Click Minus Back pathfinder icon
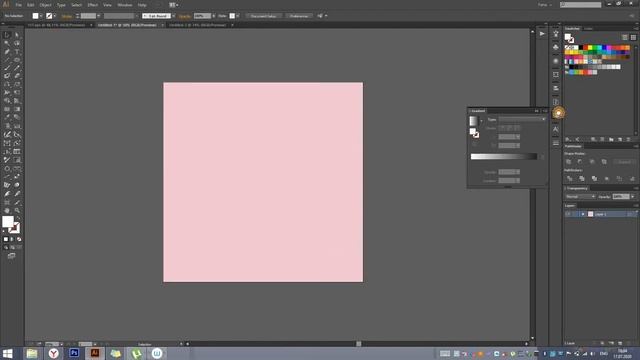This screenshot has width=640, height=360. pyautogui.click(x=632, y=178)
